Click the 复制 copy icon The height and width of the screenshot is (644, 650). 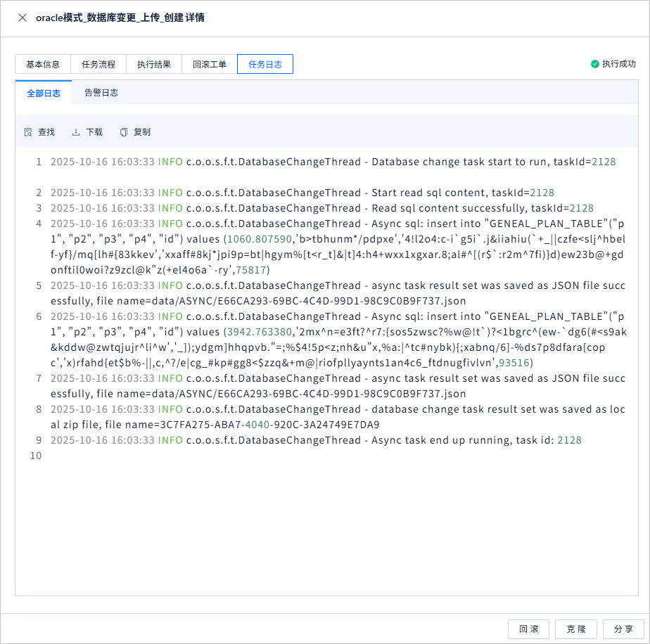click(124, 132)
